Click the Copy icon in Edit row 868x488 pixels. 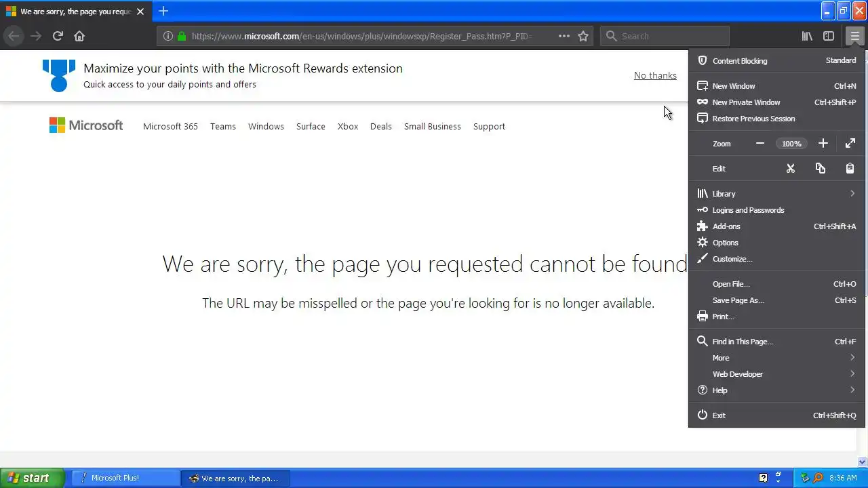(x=821, y=169)
